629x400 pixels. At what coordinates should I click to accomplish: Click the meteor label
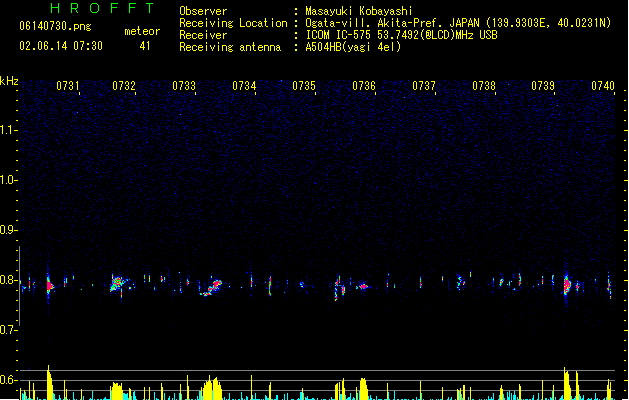[142, 31]
